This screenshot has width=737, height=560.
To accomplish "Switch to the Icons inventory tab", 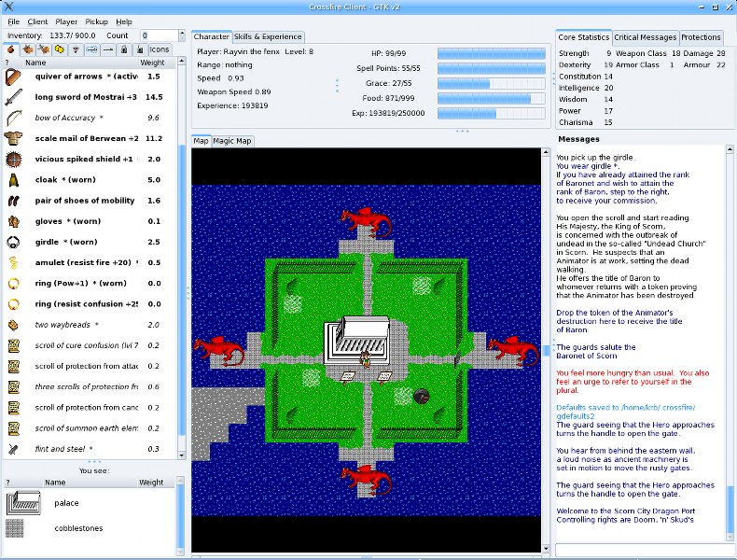I will point(160,49).
